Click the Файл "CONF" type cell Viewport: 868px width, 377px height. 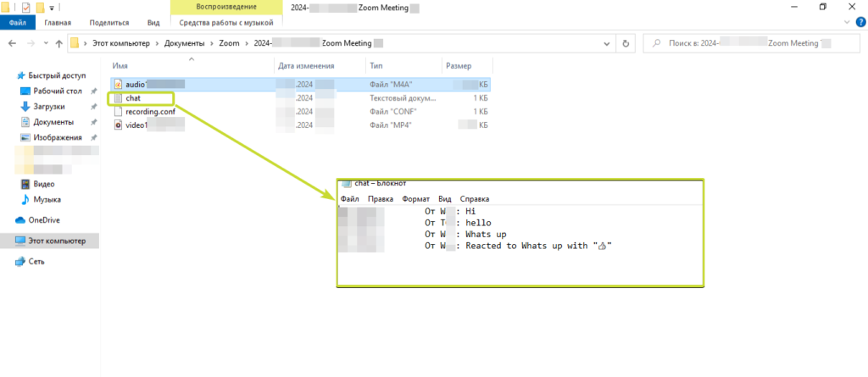click(392, 111)
